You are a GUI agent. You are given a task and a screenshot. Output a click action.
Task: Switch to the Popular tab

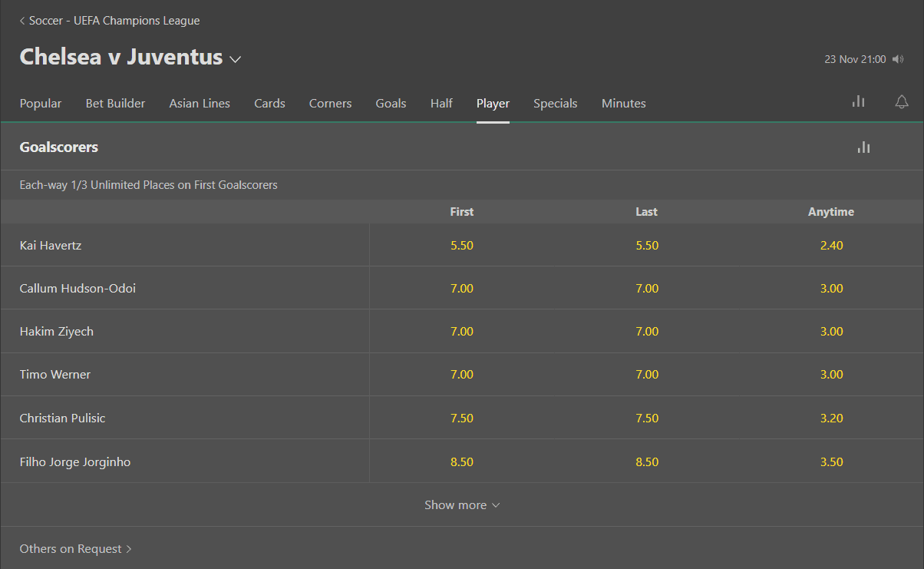(41, 104)
